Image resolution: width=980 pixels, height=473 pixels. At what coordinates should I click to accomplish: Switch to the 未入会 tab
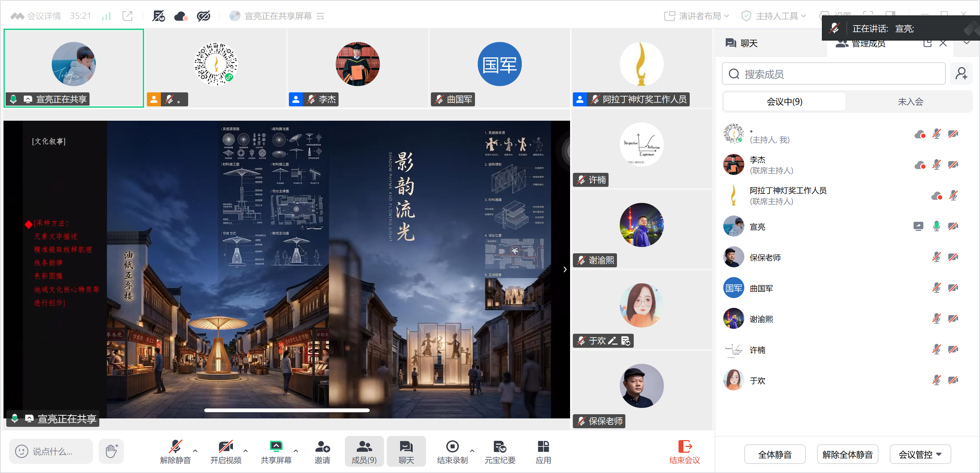point(910,101)
